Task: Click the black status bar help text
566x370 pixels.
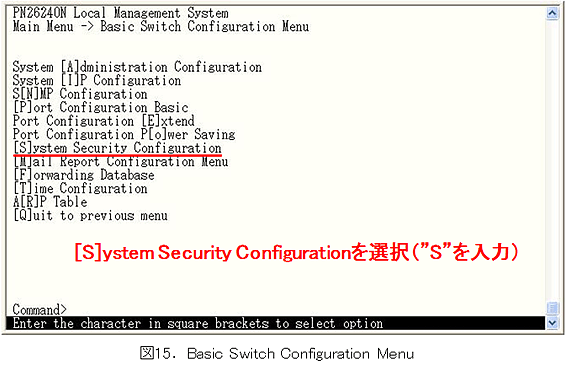Action: coord(198,323)
